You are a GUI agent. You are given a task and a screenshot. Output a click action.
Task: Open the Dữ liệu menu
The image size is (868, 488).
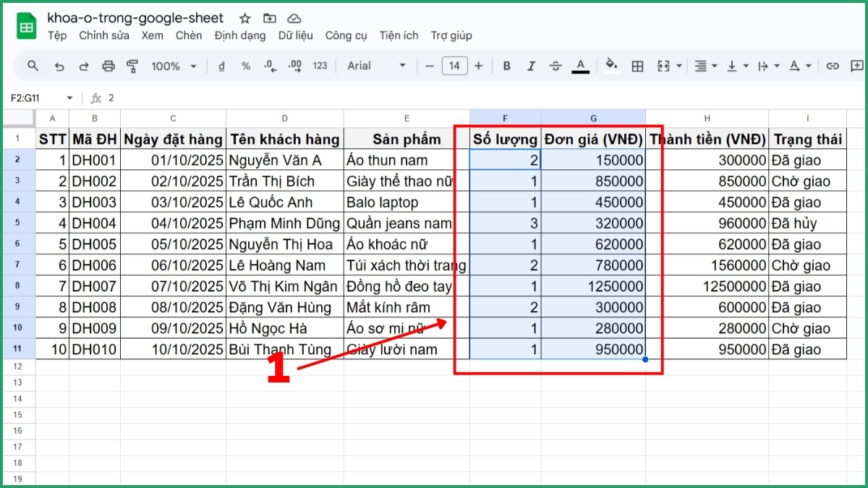point(295,35)
